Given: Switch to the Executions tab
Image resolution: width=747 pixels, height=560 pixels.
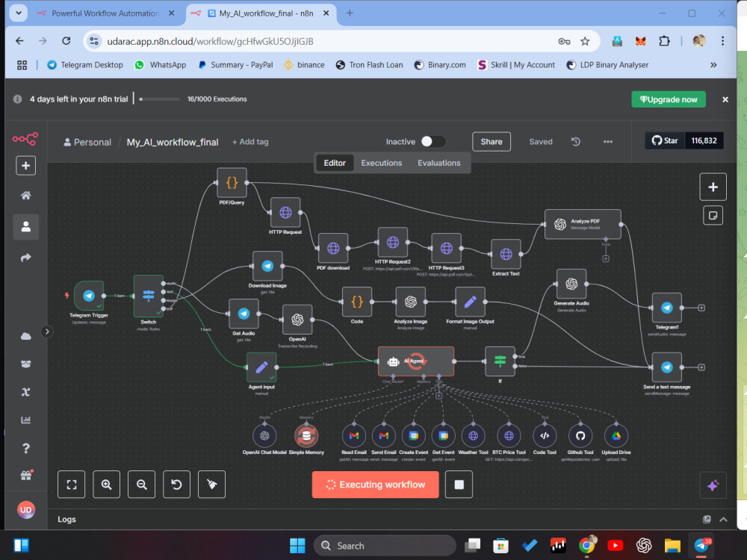Looking at the screenshot, I should pyautogui.click(x=381, y=163).
